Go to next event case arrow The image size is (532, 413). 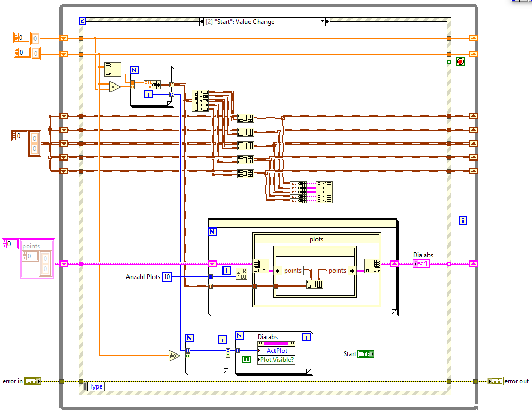328,21
